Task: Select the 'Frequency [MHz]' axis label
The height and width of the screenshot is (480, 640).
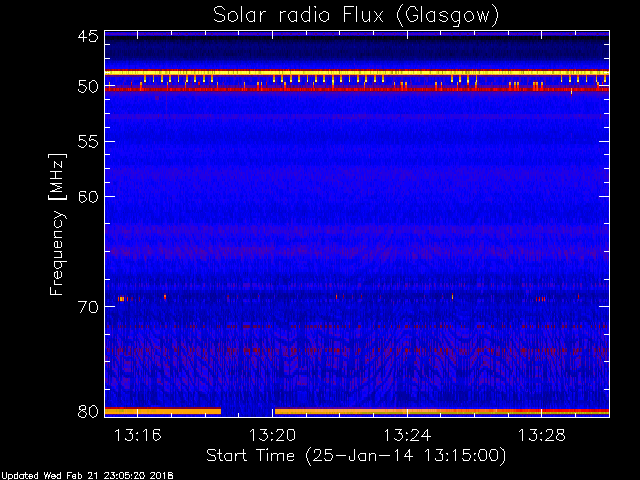Action: click(x=57, y=224)
